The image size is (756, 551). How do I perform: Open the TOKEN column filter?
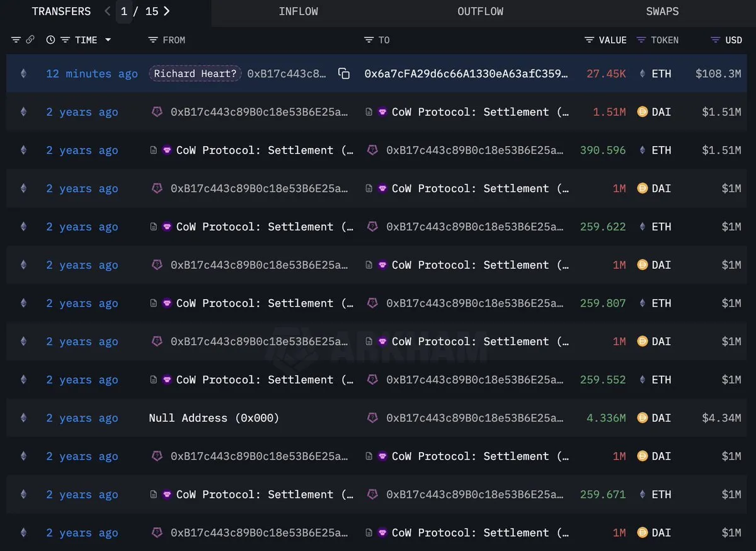pyautogui.click(x=641, y=40)
